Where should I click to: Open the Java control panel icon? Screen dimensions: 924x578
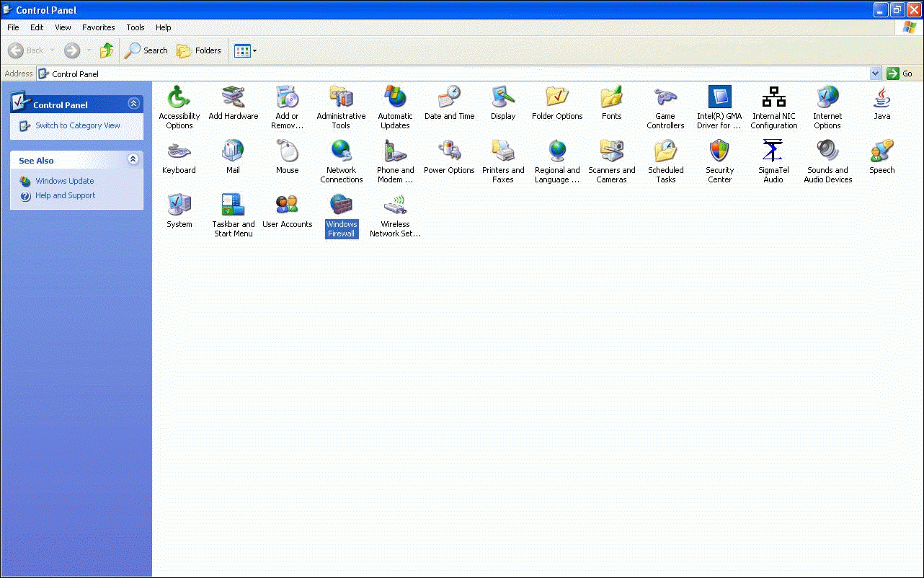tap(881, 97)
